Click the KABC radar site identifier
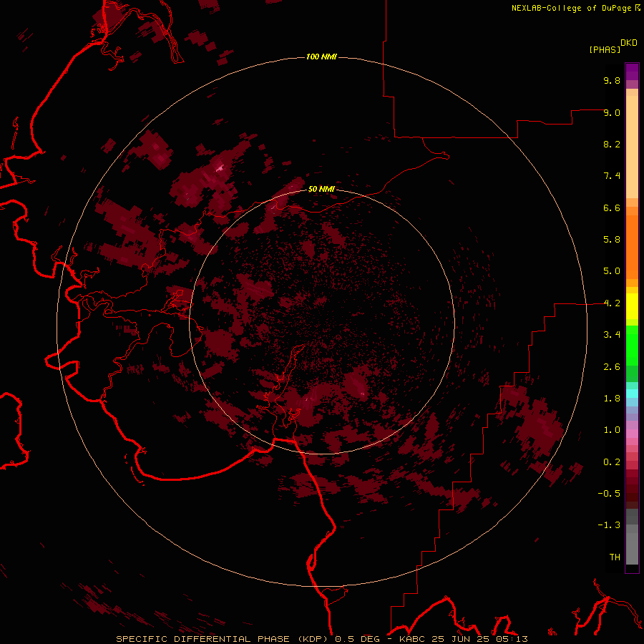 [x=413, y=639]
